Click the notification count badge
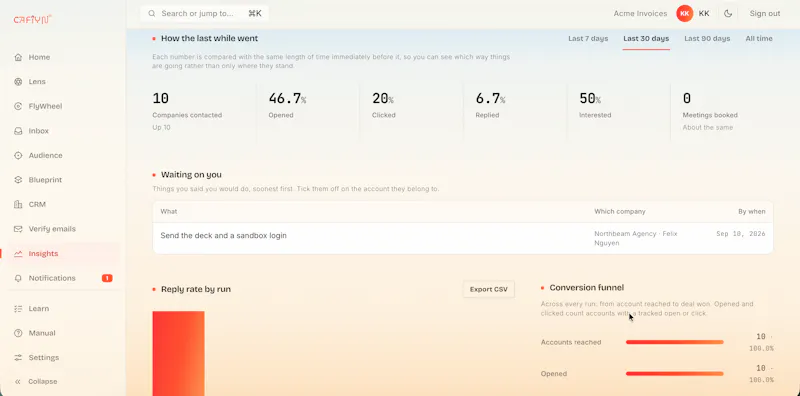Viewport: 800px width, 396px height. tap(107, 278)
